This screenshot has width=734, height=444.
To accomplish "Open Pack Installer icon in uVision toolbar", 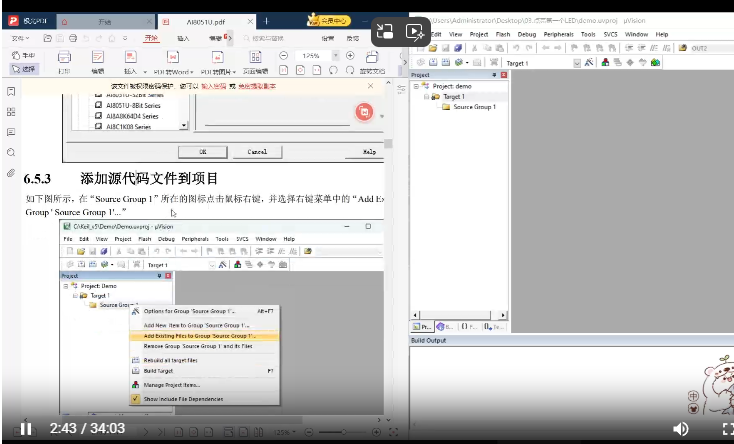I will [x=655, y=62].
